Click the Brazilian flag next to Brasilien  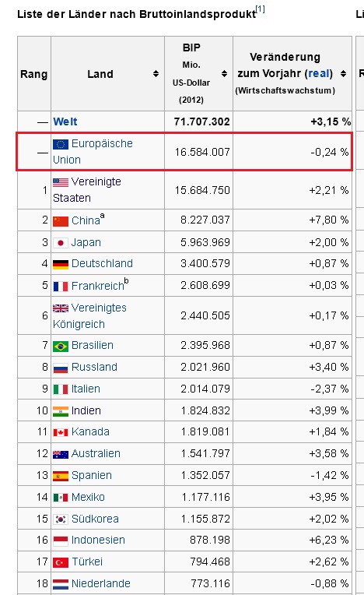coord(61,346)
